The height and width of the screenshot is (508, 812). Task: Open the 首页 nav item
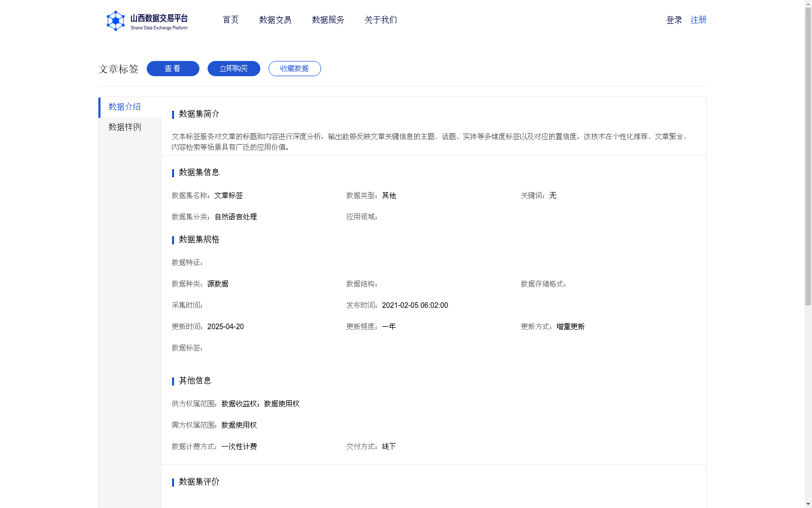point(230,20)
